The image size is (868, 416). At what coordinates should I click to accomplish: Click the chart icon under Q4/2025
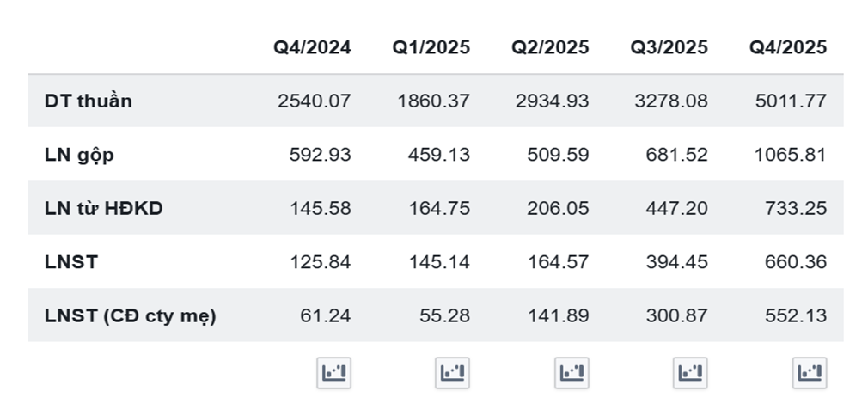809,373
